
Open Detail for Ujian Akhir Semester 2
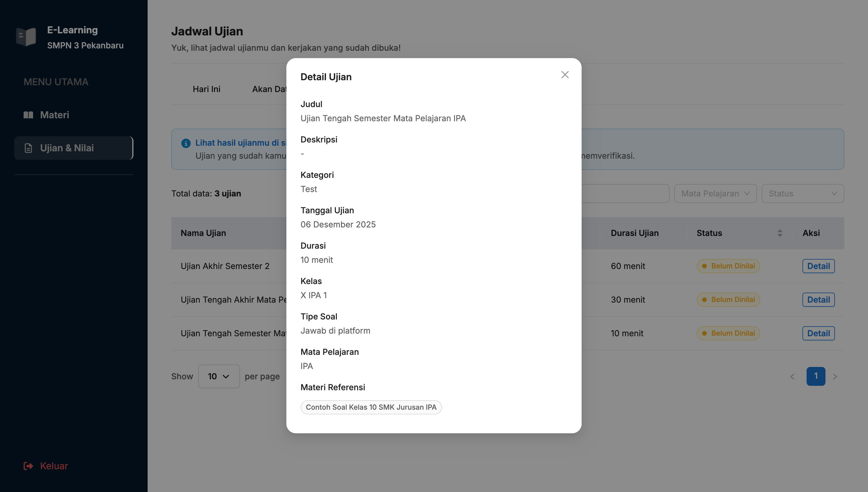pos(818,266)
